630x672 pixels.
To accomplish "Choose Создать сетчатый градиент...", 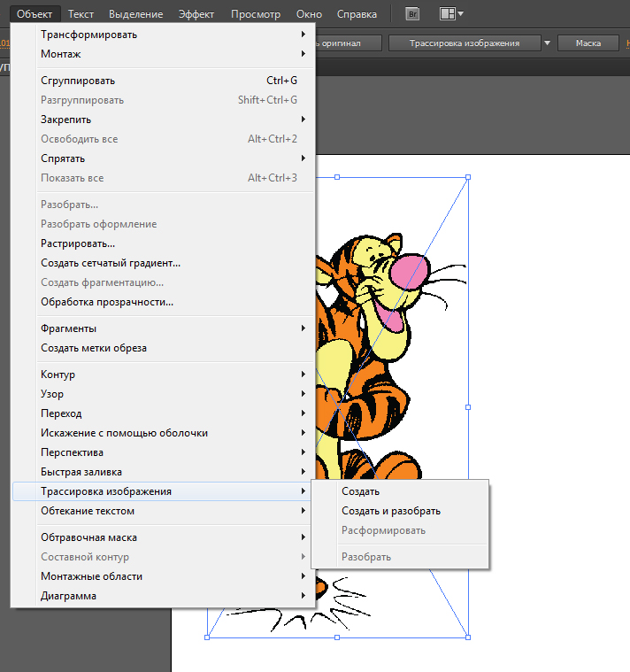I will (x=164, y=263).
